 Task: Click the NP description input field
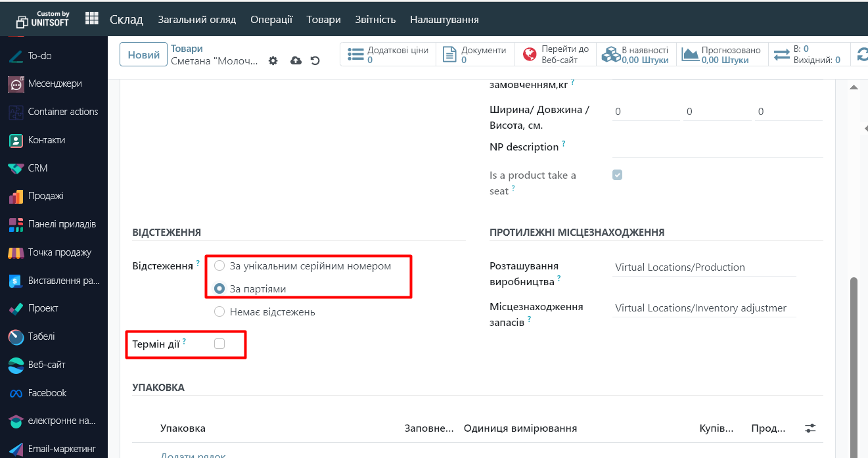click(x=717, y=147)
